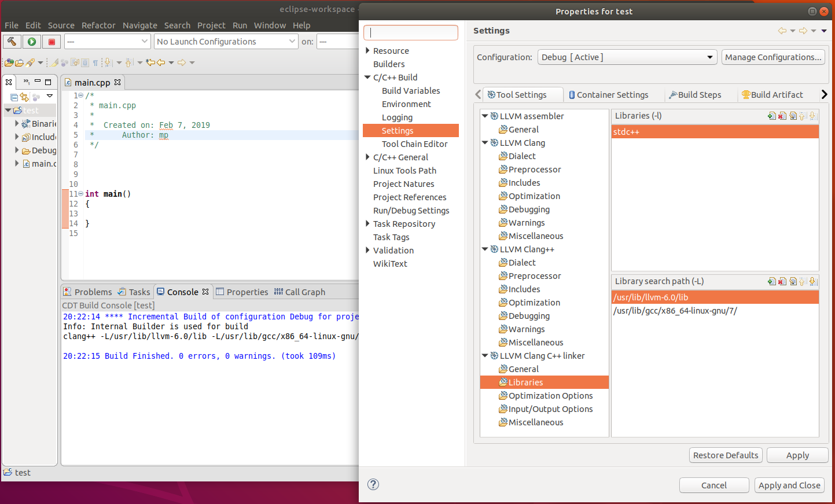Toggle Link with Editor in project explorer

click(x=24, y=97)
